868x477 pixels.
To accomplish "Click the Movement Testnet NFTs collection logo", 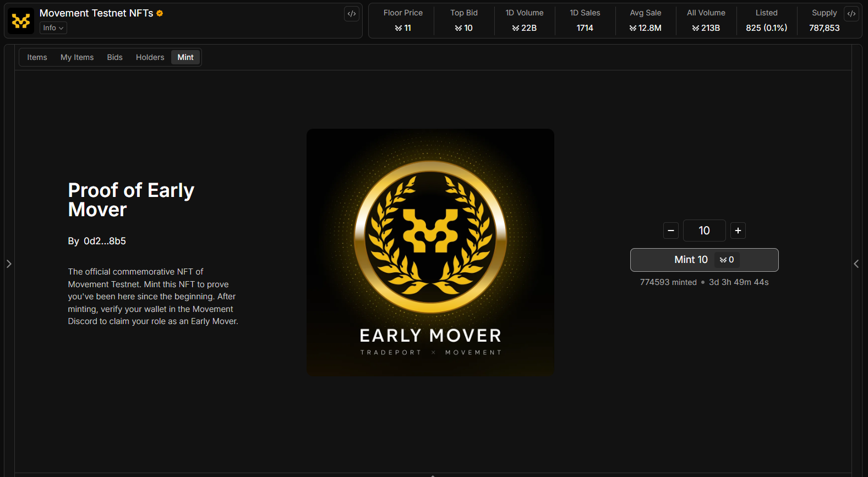I will coord(21,21).
